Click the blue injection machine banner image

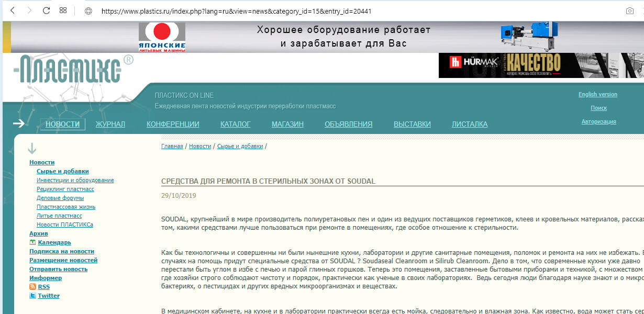point(529,37)
